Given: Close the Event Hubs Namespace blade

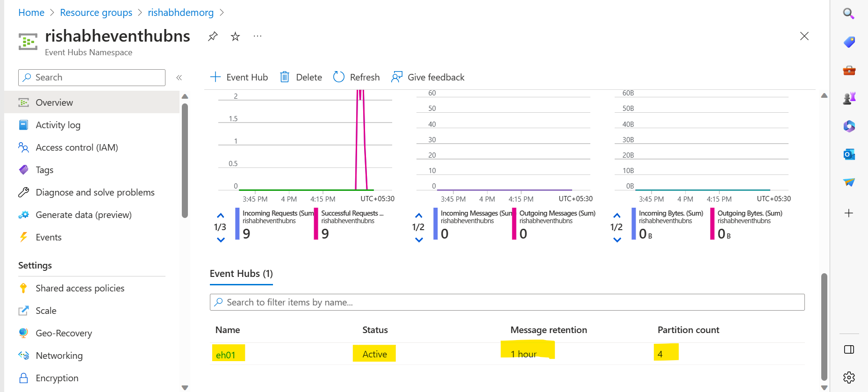Looking at the screenshot, I should point(804,36).
